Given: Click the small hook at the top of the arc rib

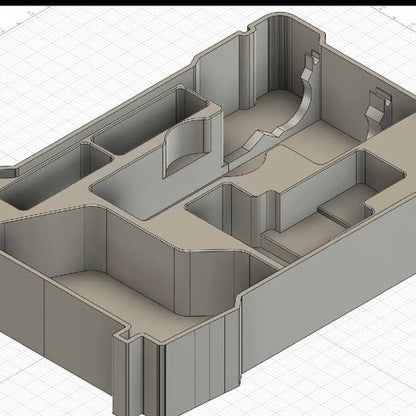Looking at the screenshot, I should click(x=314, y=57).
